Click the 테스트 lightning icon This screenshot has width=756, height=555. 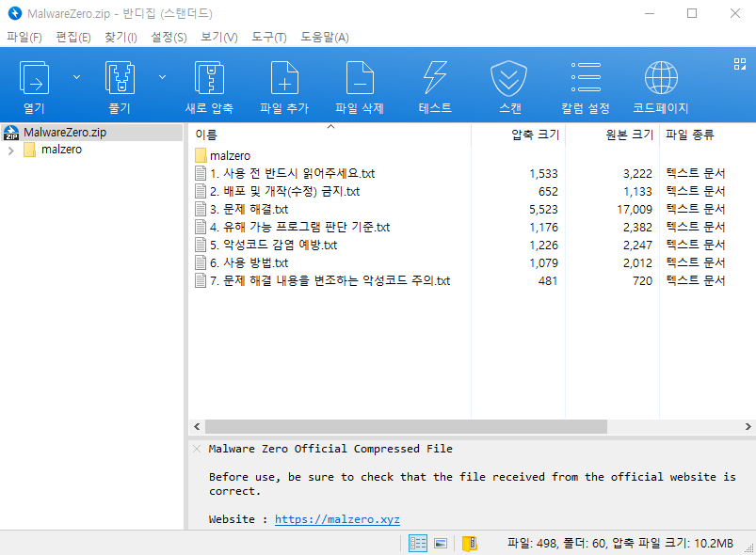tap(435, 77)
